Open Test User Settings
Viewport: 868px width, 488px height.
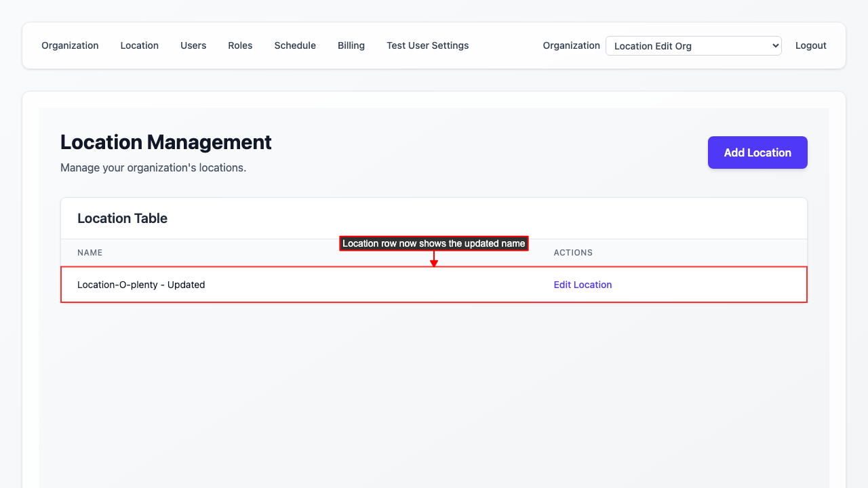click(x=427, y=45)
